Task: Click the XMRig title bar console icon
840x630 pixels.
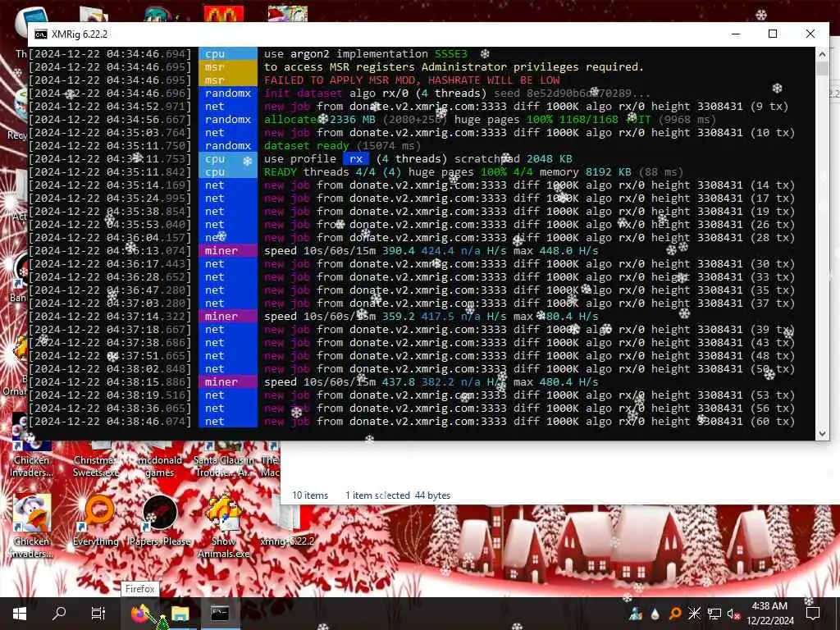Action: tap(41, 34)
